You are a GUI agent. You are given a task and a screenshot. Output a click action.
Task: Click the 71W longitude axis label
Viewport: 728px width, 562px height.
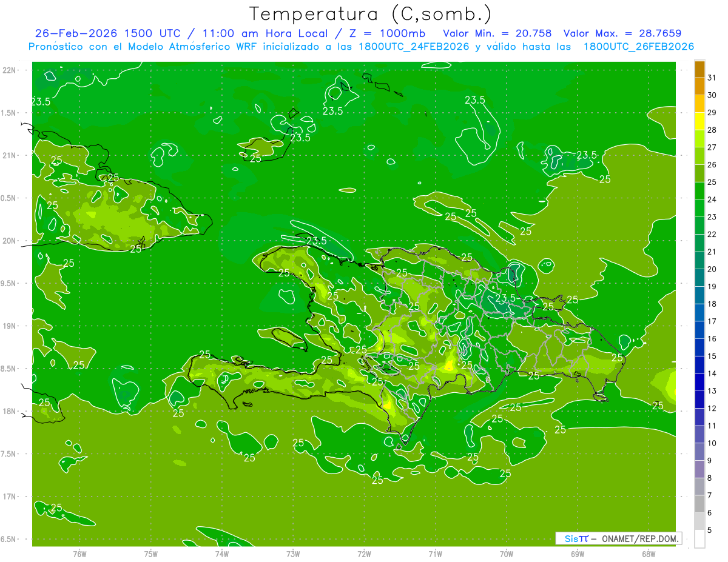tap(435, 554)
